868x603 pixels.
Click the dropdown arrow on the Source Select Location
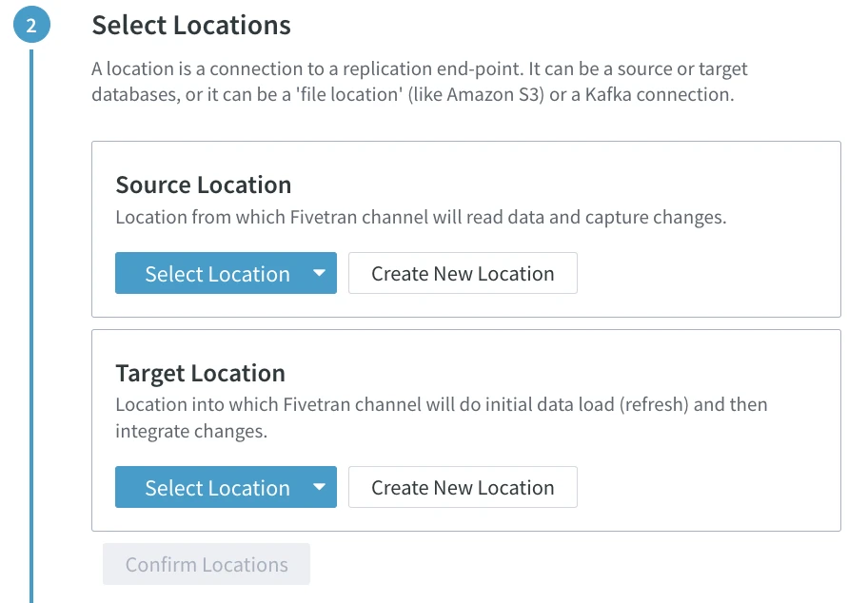[x=319, y=273]
